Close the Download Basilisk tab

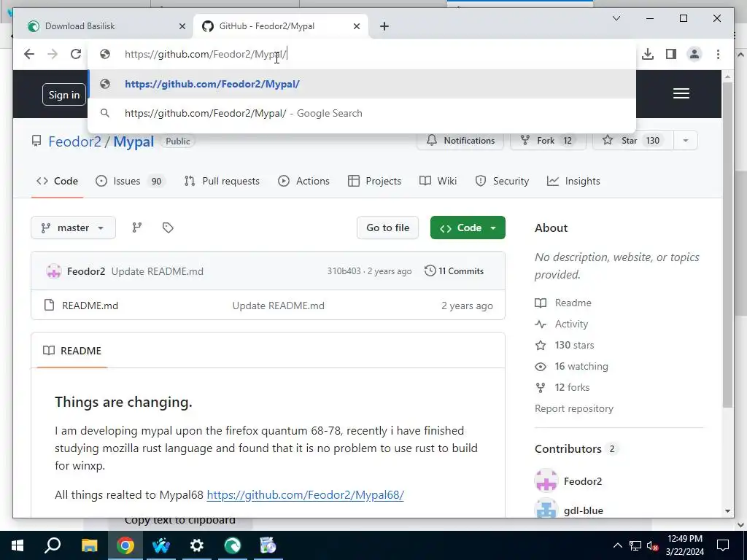182,26
